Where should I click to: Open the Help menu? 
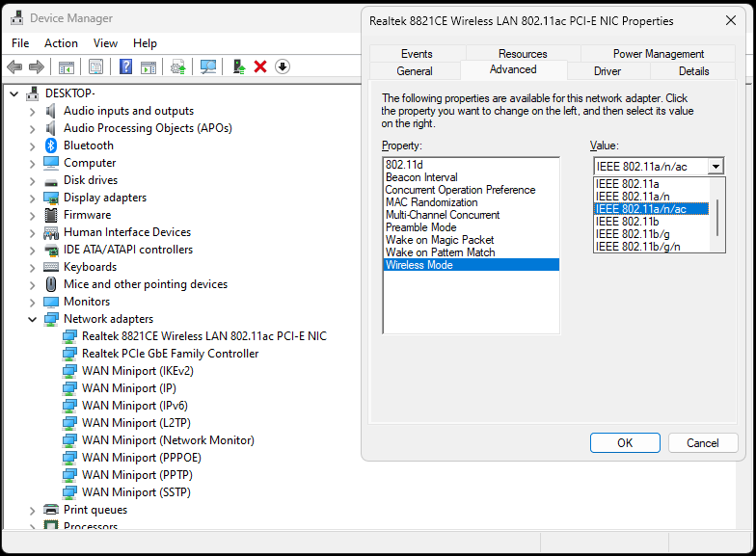coord(145,42)
